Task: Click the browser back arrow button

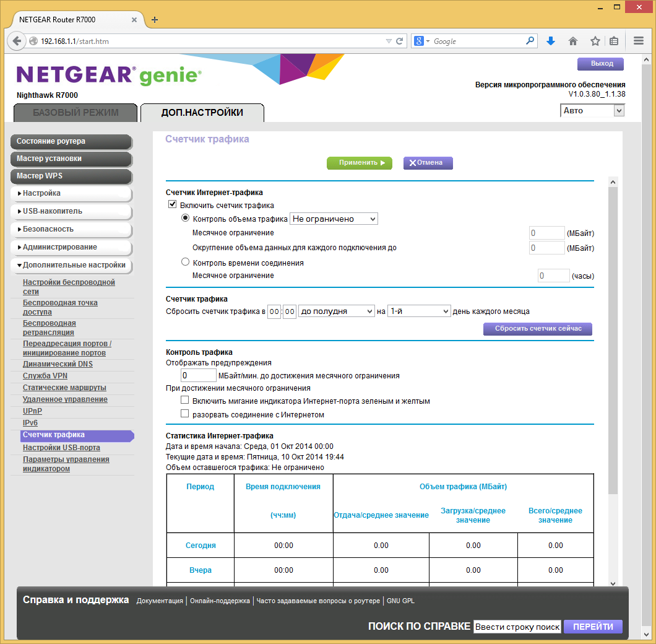Action: [x=17, y=41]
